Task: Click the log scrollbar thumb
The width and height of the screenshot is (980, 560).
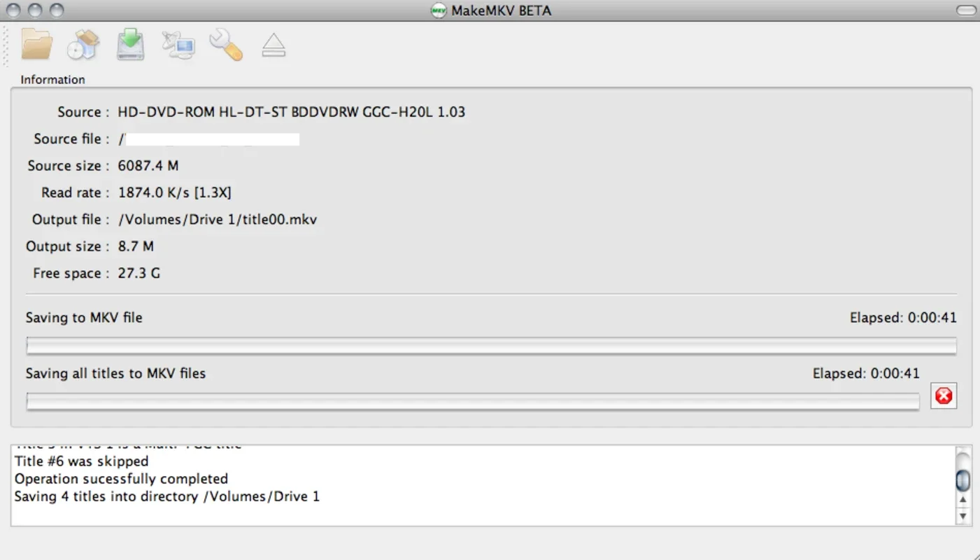Action: point(963,480)
